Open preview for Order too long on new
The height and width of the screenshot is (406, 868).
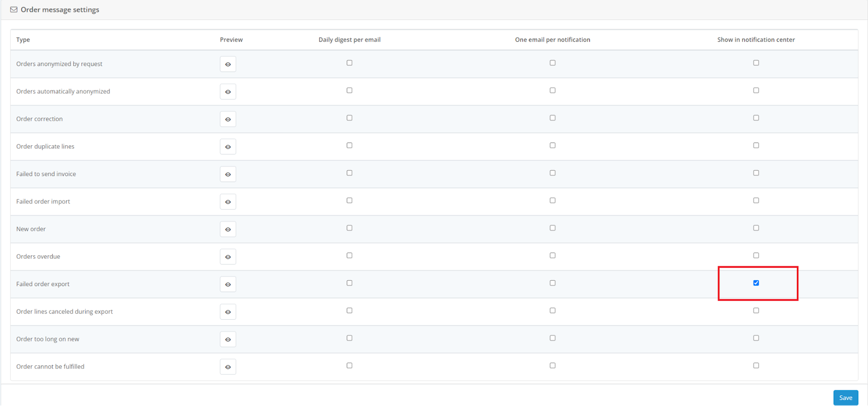click(x=228, y=339)
